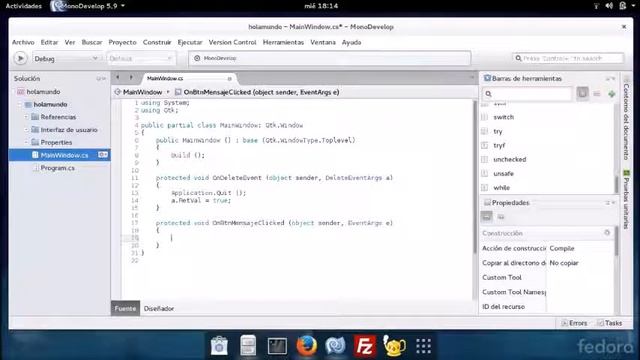Screen dimensions: 640x360
Task: Click the toolbox list scrollbar
Action: (616, 184)
